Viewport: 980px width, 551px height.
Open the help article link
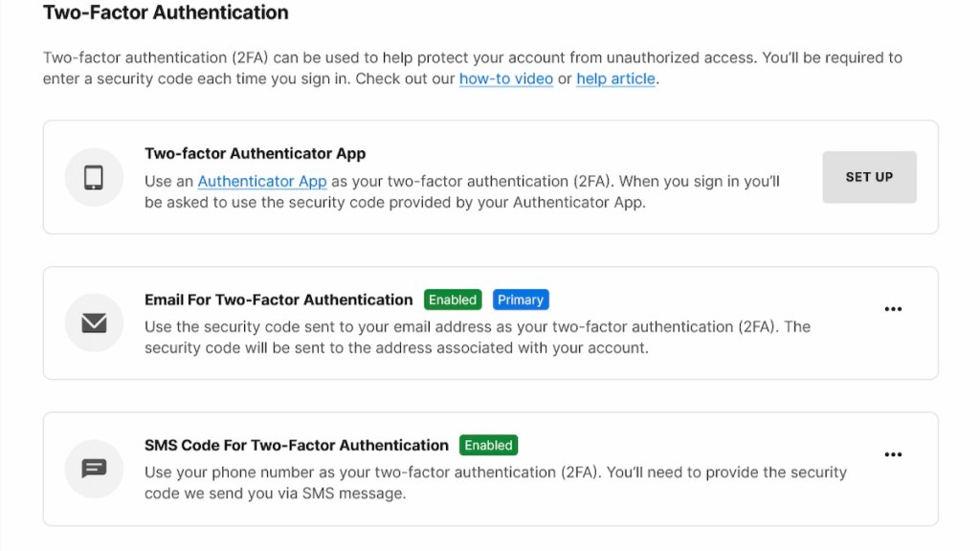tap(615, 78)
